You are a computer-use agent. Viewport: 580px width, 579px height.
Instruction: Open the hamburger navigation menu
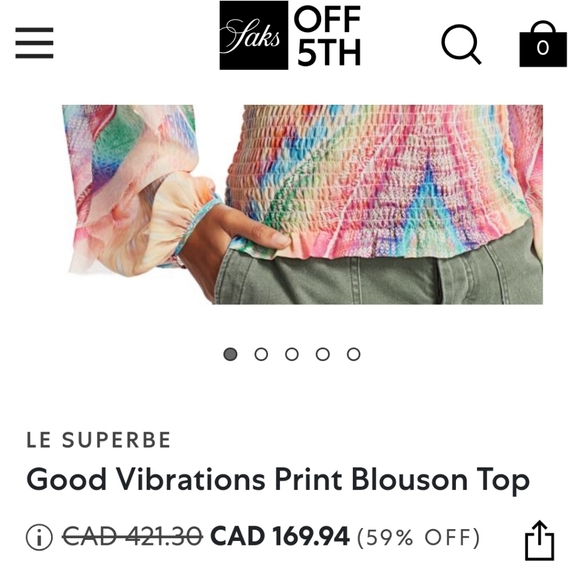click(x=34, y=43)
